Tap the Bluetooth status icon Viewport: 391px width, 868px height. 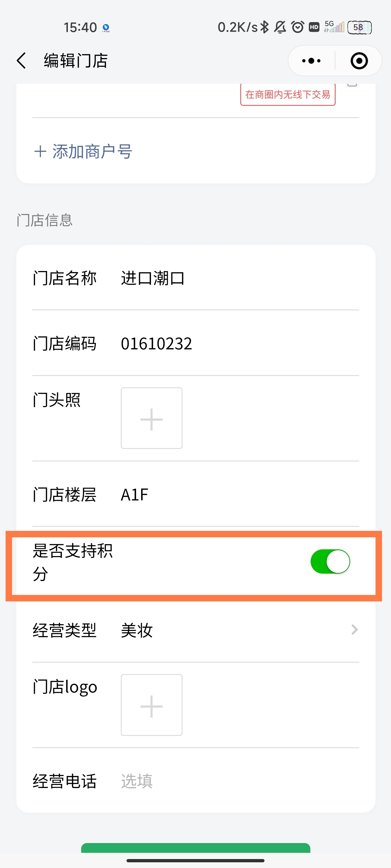point(264,27)
